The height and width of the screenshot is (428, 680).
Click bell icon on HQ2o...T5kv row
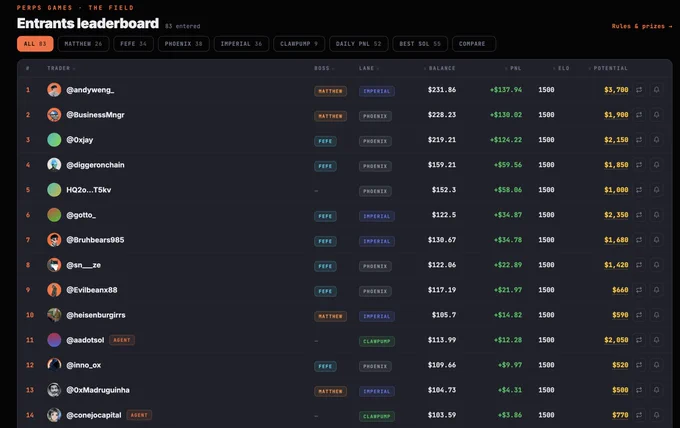(657, 190)
